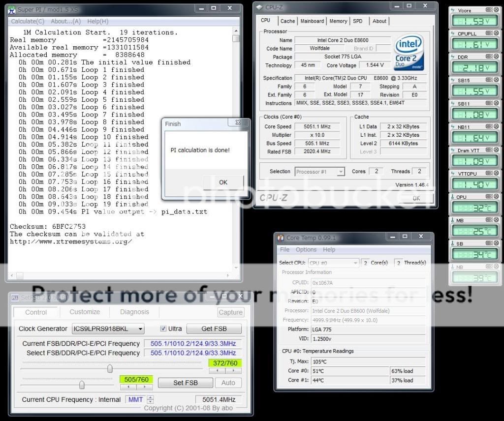The width and height of the screenshot is (504, 421).
Task: Close the DDR voltage gadget
Action: [496, 56]
